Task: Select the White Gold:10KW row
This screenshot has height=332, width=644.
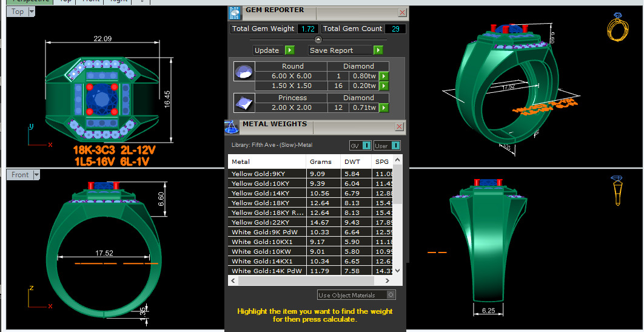Action: pyautogui.click(x=310, y=251)
